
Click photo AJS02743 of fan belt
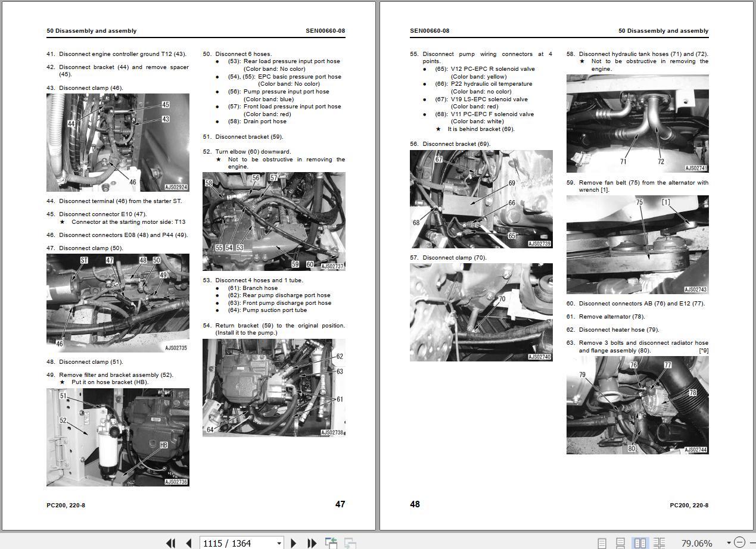[637, 245]
